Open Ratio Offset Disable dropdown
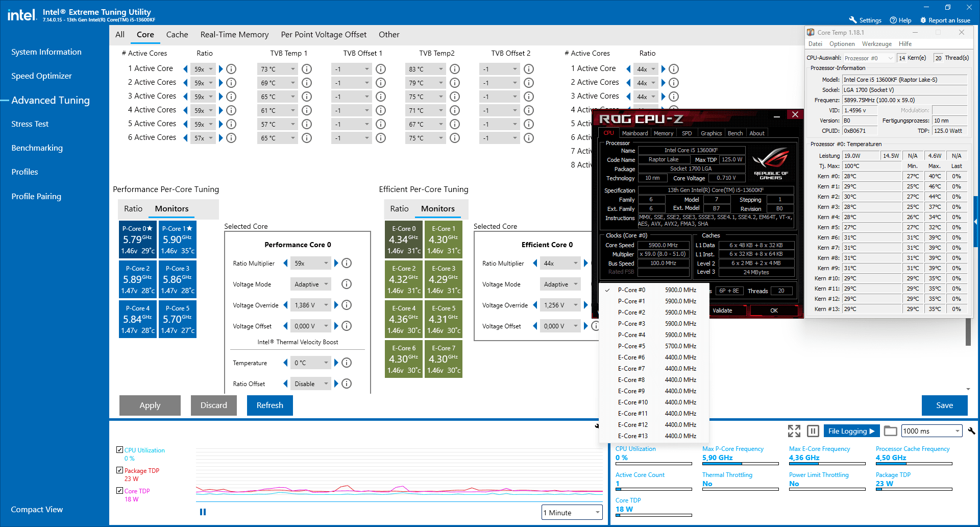This screenshot has width=980, height=527. [x=311, y=384]
